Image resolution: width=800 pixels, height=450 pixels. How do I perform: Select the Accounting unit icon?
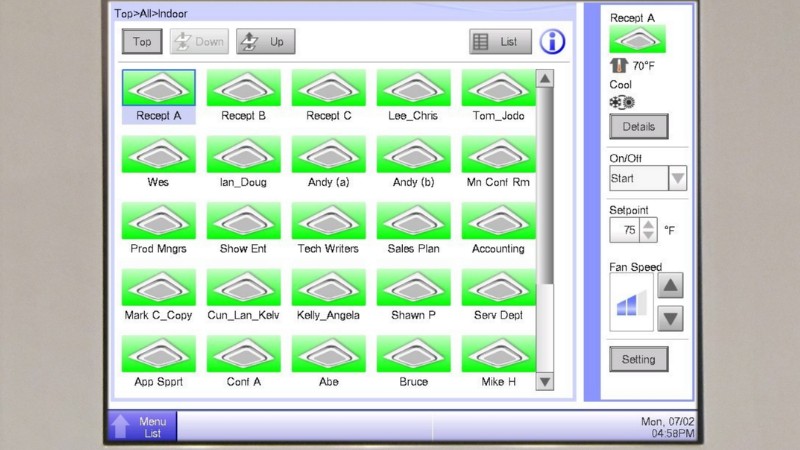pyautogui.click(x=498, y=221)
